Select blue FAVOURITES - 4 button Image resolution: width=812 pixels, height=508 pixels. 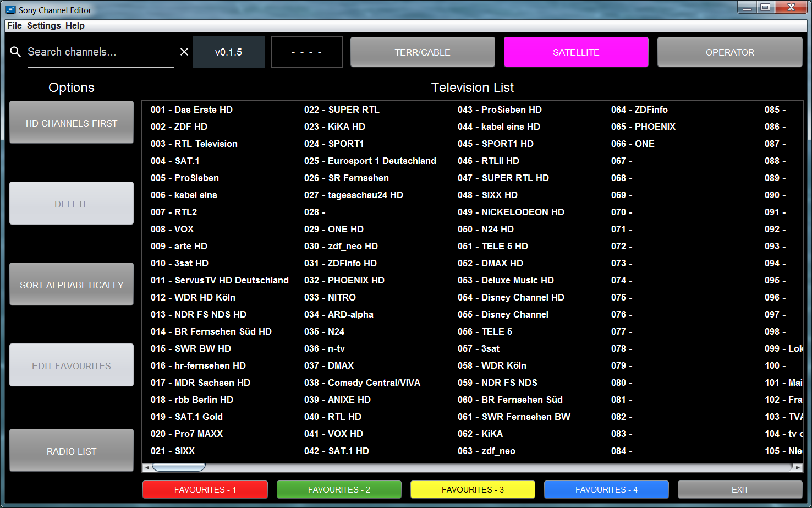pos(606,489)
